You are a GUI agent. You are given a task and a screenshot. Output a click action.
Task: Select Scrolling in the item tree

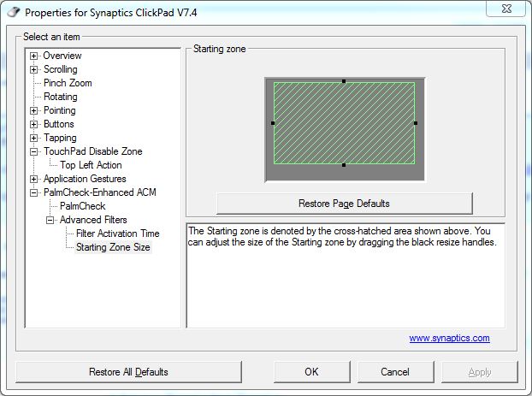[61, 69]
